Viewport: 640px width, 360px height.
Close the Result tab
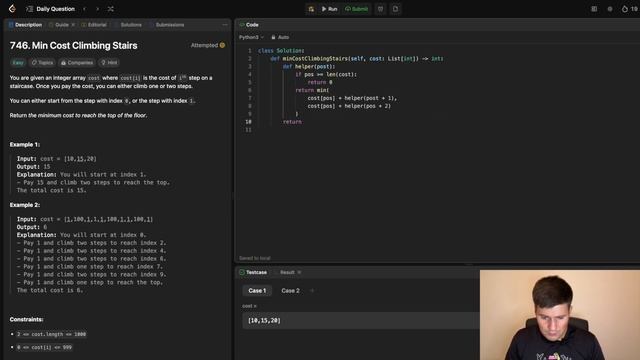pos(299,272)
